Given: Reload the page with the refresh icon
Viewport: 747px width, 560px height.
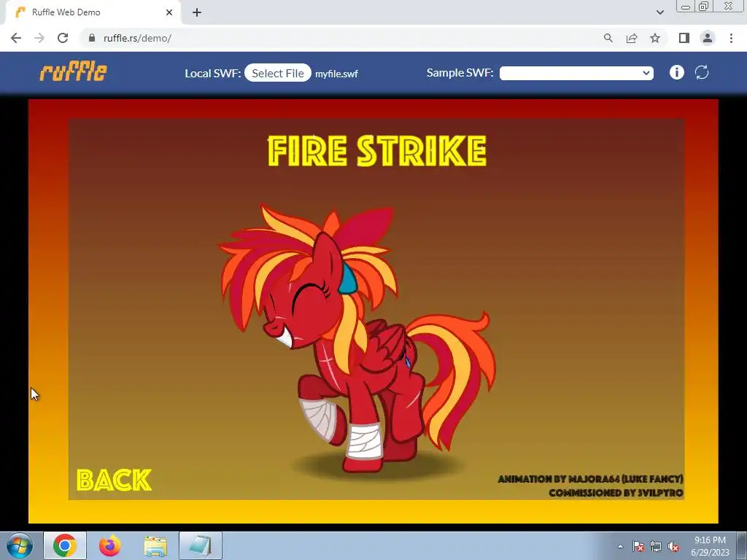Looking at the screenshot, I should (63, 38).
